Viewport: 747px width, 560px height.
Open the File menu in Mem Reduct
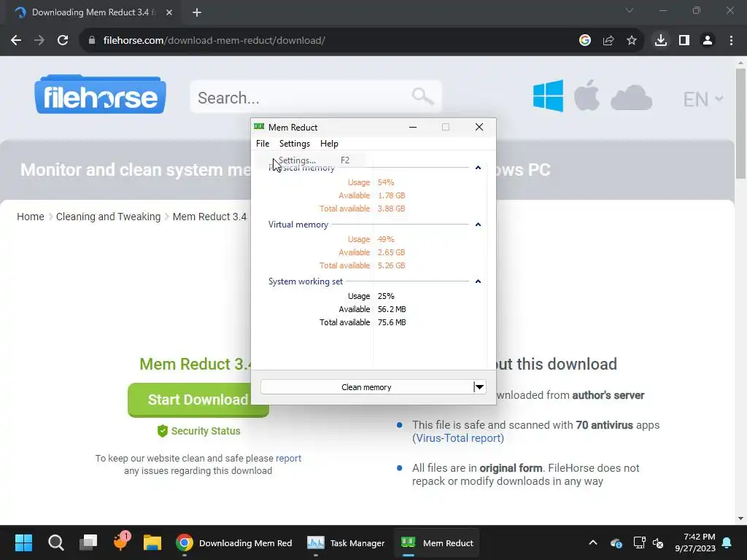point(263,144)
